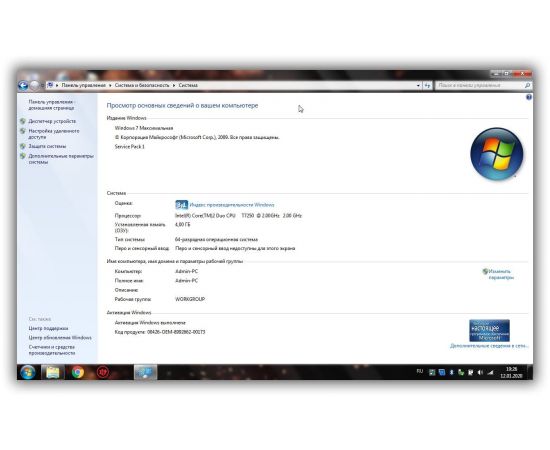The image size is (550, 450).
Task: Refresh the address bar view
Action: 427,86
